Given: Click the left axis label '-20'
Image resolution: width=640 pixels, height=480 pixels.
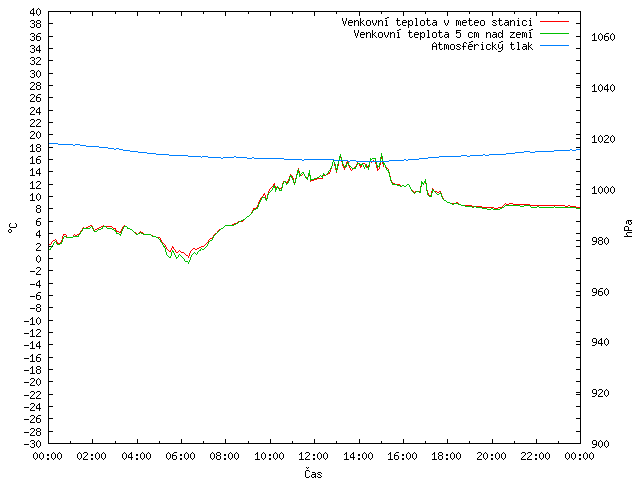Looking at the screenshot, I should point(33,382).
